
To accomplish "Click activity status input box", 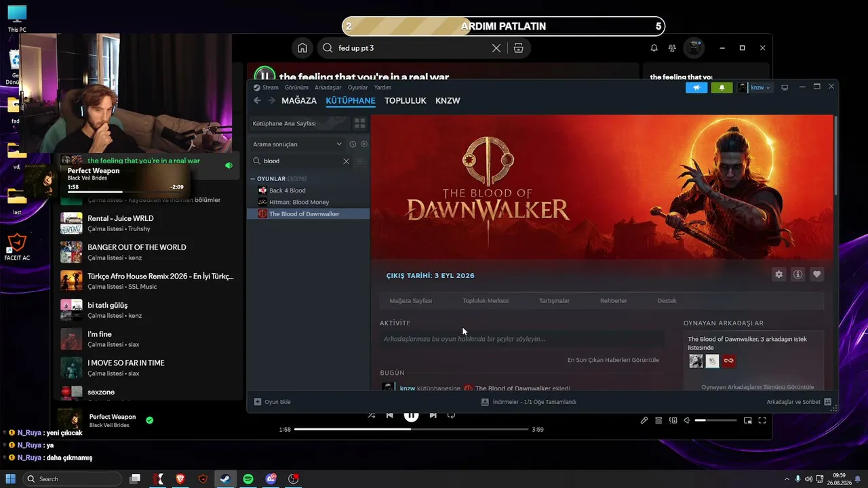I will pyautogui.click(x=521, y=339).
